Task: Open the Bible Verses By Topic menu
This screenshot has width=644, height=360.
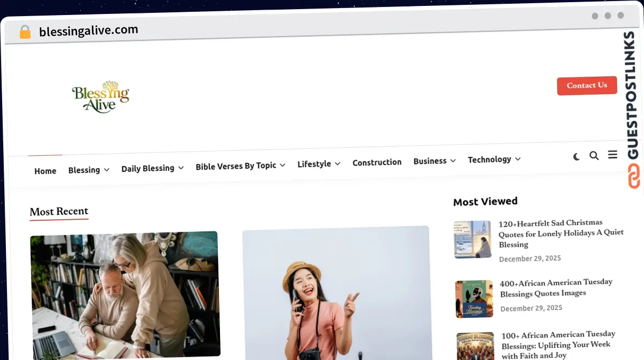Action: (236, 166)
